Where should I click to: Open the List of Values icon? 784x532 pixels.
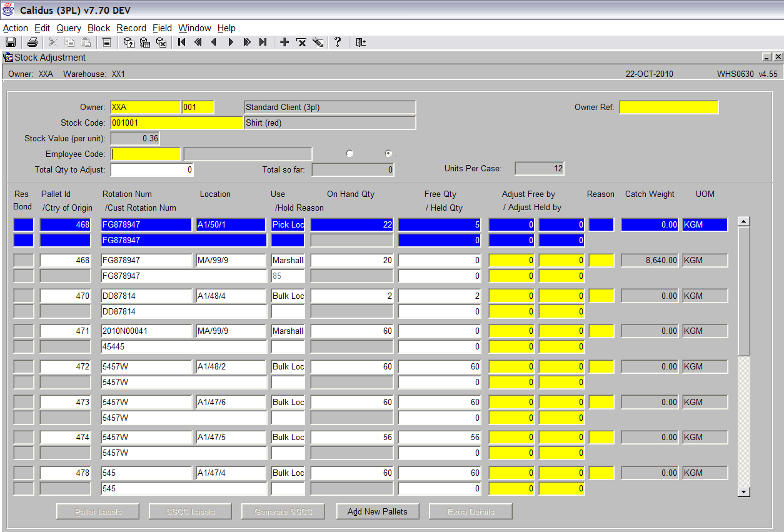pyautogui.click(x=107, y=42)
